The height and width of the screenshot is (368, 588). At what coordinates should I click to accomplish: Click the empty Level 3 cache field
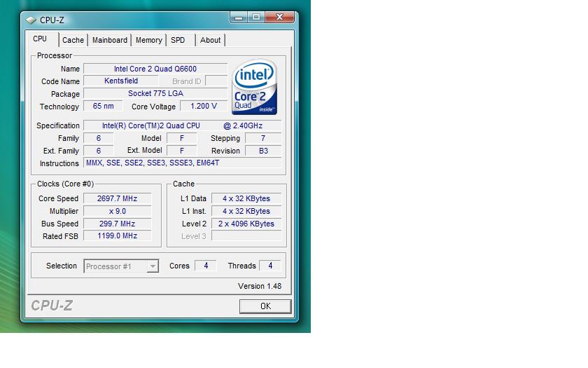coord(246,236)
